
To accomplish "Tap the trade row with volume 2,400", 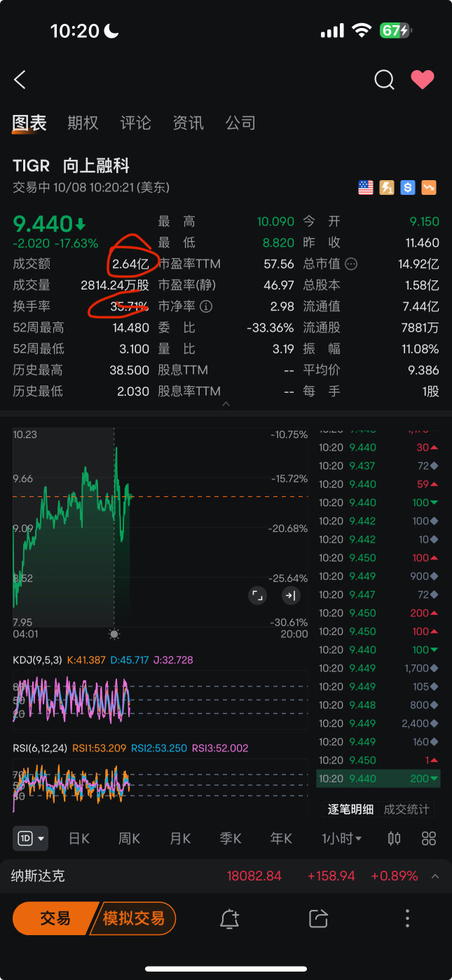I will click(379, 723).
